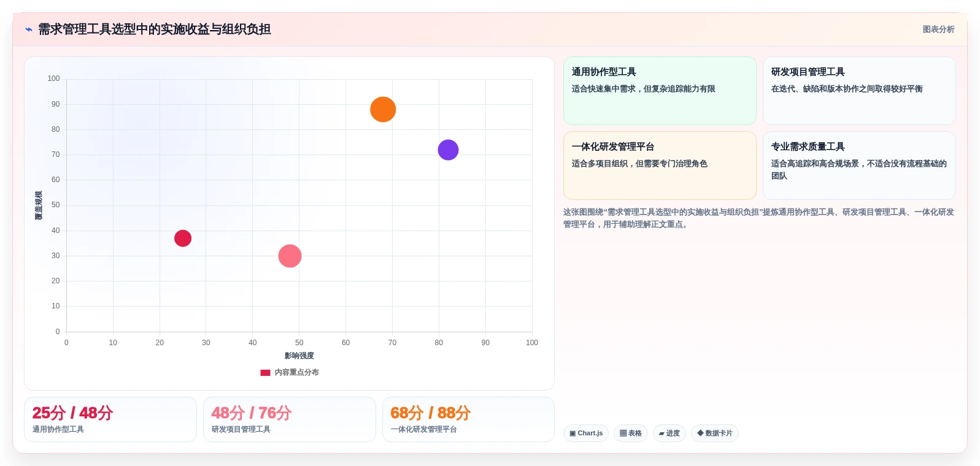Viewport: 980px width, 466px height.
Task: Click the 进度 tag
Action: coord(669,433)
